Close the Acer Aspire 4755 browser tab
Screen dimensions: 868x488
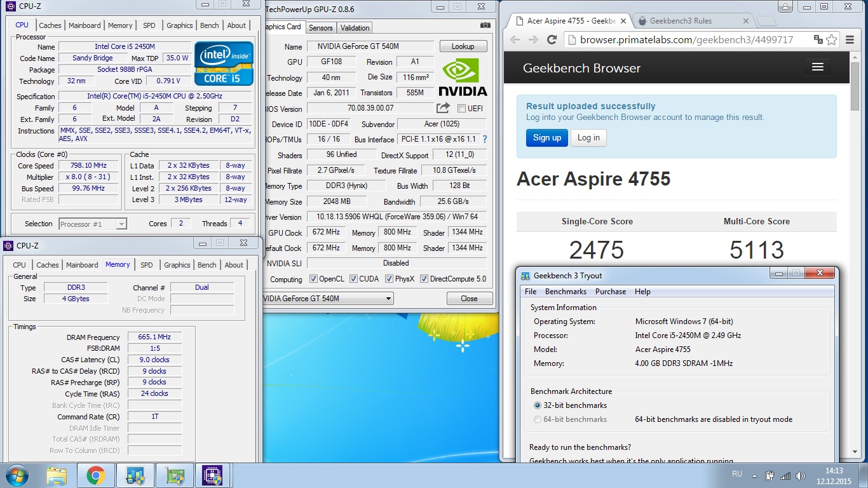tap(623, 21)
